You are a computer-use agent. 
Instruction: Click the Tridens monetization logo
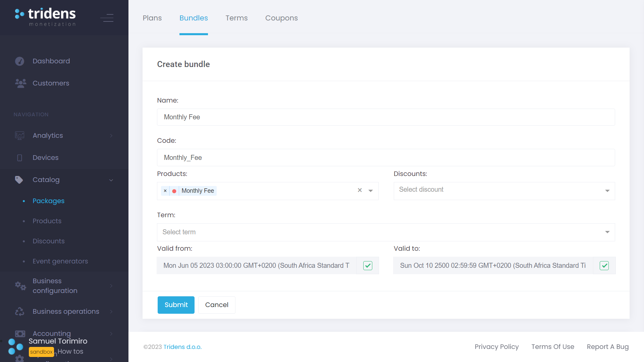click(x=45, y=17)
